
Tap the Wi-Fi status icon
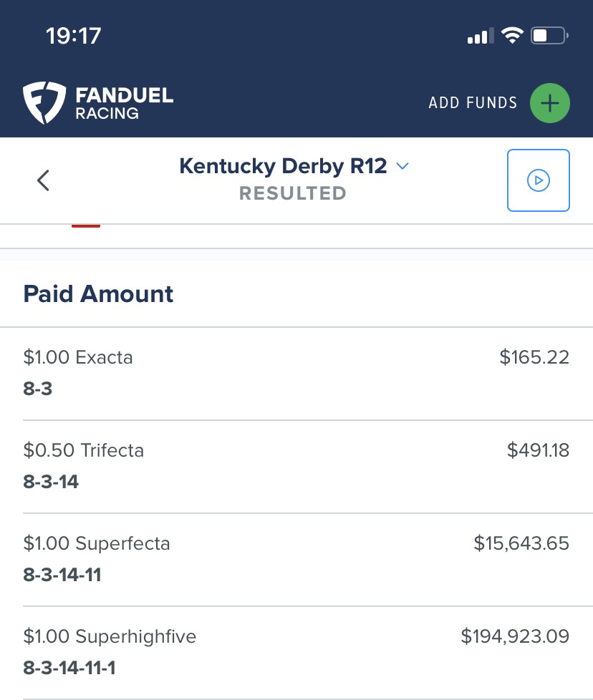512,36
